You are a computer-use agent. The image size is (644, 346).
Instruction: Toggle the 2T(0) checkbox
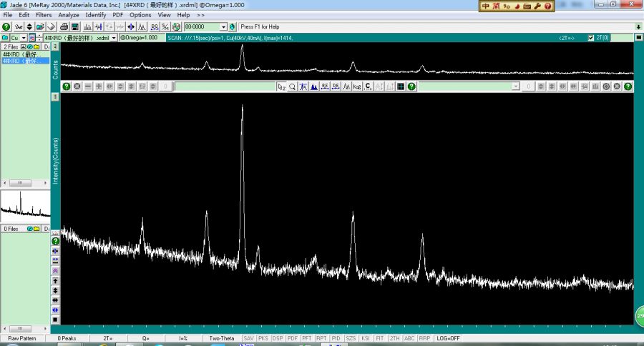click(x=590, y=38)
